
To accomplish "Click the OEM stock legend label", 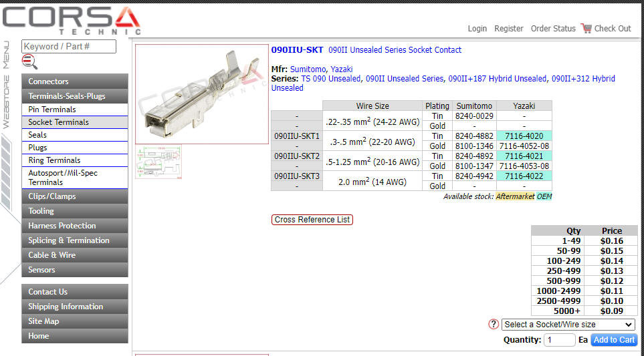I will [544, 196].
